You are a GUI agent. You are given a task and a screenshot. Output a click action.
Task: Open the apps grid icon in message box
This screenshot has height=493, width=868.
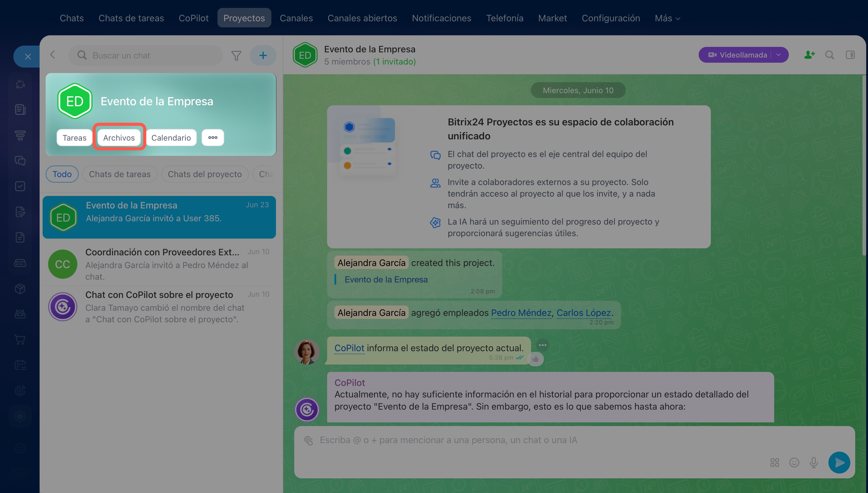coord(774,463)
